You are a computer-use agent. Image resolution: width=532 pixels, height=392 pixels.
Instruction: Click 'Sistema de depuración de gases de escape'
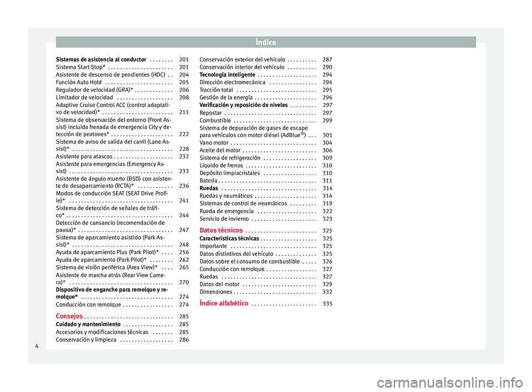coord(254,128)
